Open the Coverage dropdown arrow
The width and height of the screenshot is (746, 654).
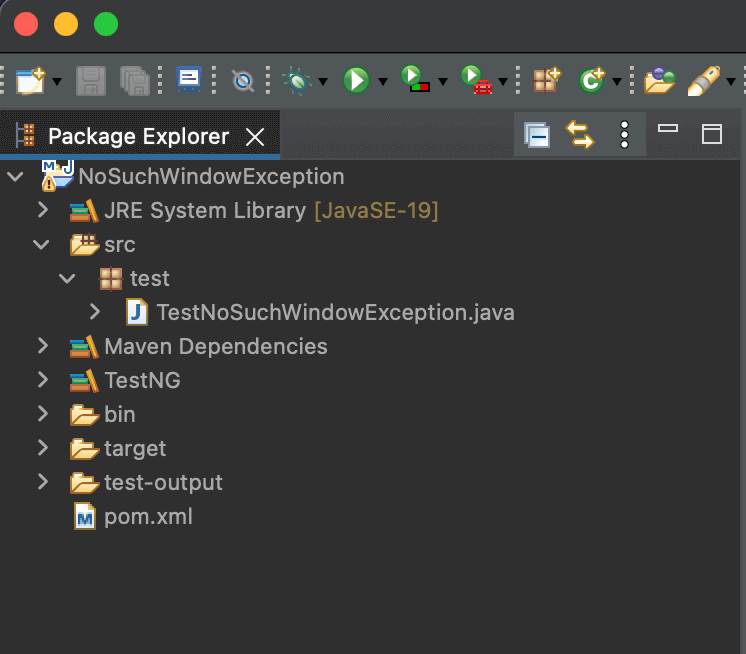click(443, 82)
